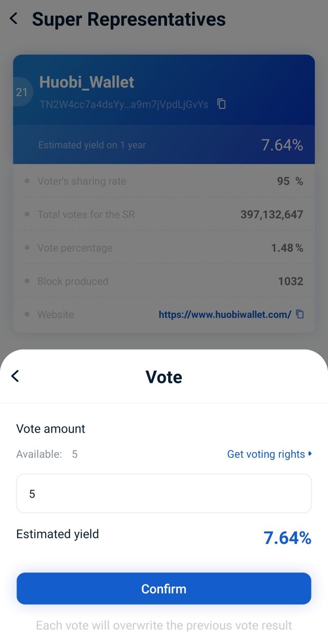Open the huobiwallet.com website link
This screenshot has width=328, height=644.
(225, 315)
